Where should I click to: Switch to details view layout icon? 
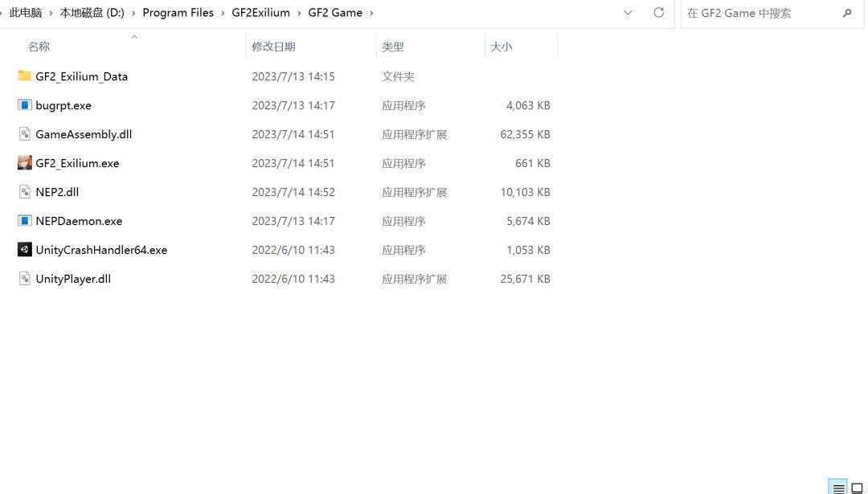click(x=838, y=487)
